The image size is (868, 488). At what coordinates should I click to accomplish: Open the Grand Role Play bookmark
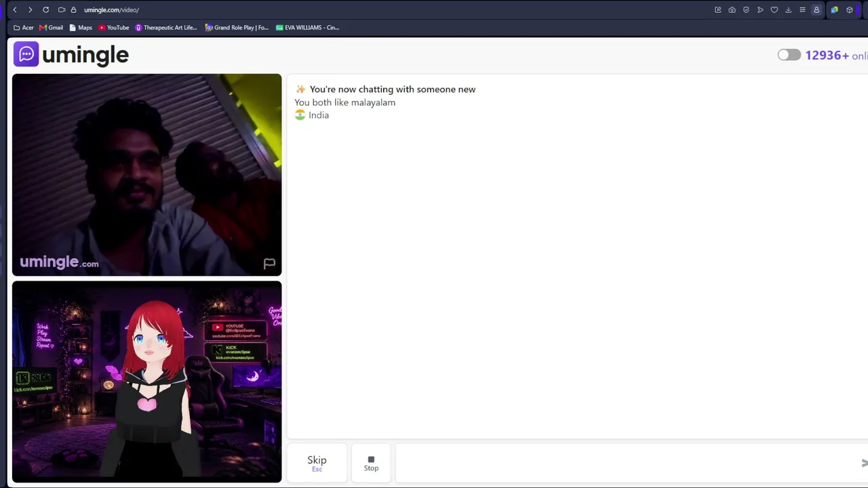(237, 28)
